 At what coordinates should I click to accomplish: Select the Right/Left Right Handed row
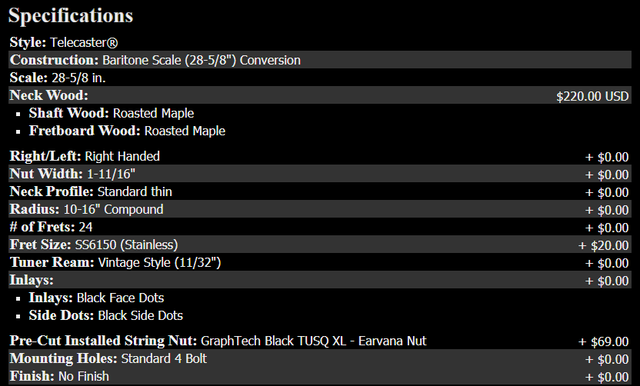click(320, 156)
